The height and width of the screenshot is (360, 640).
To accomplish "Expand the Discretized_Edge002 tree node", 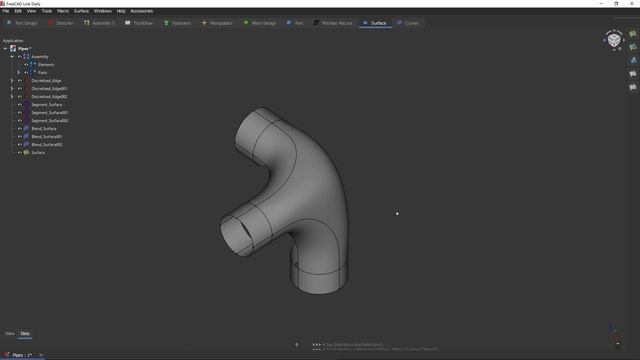I will 12,97.
